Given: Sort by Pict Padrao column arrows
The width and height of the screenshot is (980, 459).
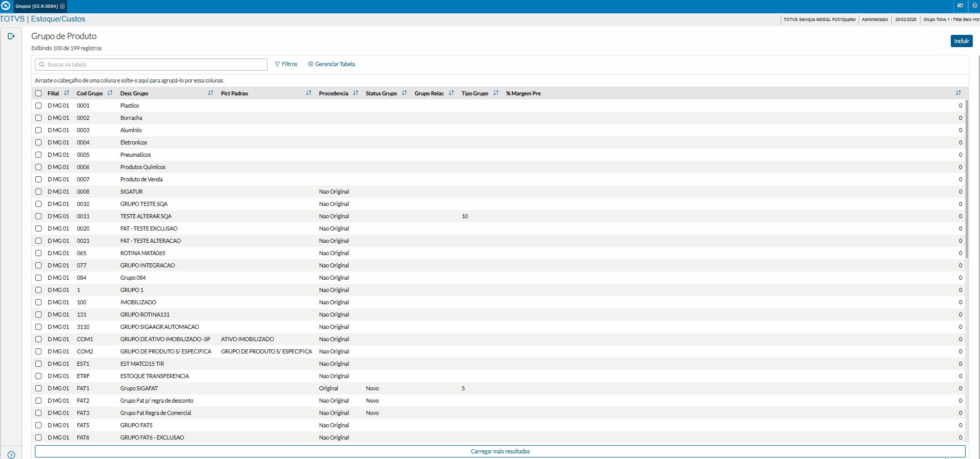Looking at the screenshot, I should pos(309,93).
